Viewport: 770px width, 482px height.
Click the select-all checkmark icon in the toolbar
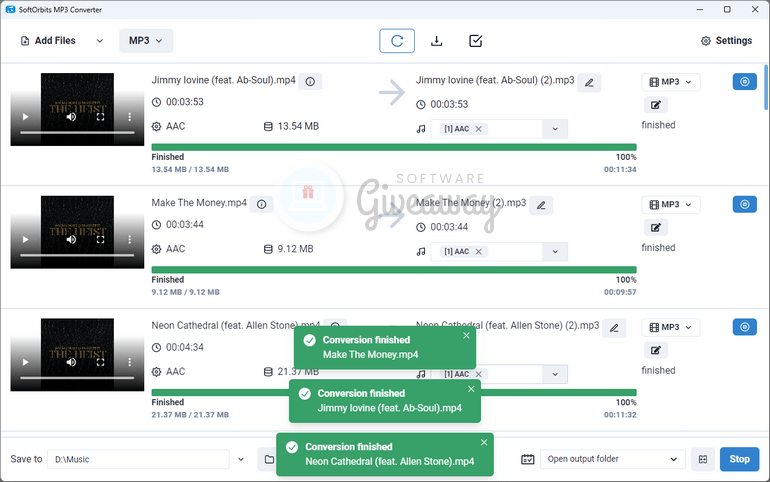(475, 41)
